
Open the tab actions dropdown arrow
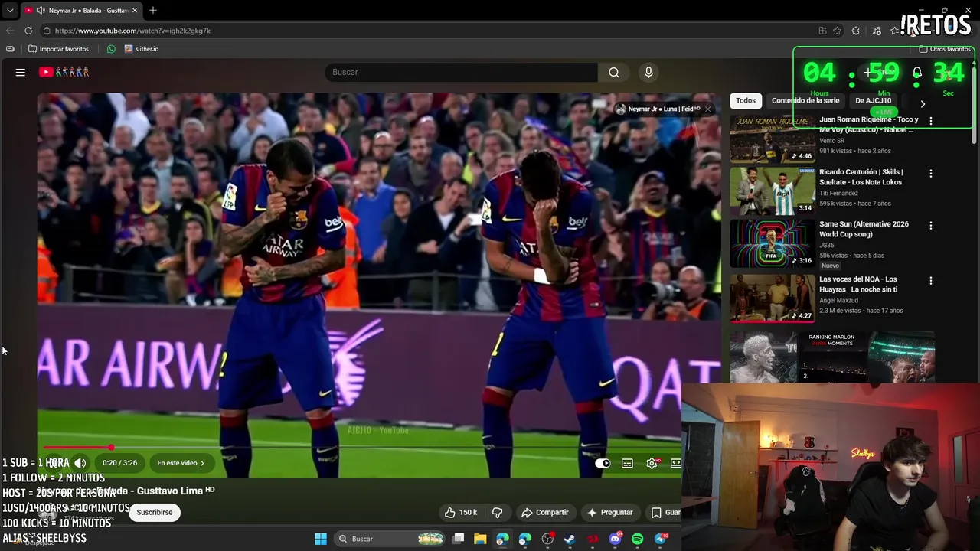pyautogui.click(x=10, y=11)
